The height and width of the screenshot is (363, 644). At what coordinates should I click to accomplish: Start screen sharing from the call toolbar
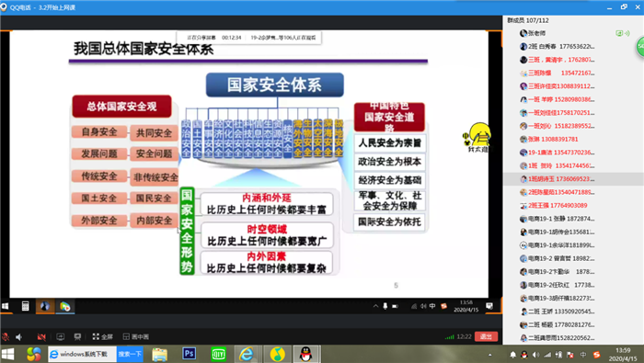[61, 336]
